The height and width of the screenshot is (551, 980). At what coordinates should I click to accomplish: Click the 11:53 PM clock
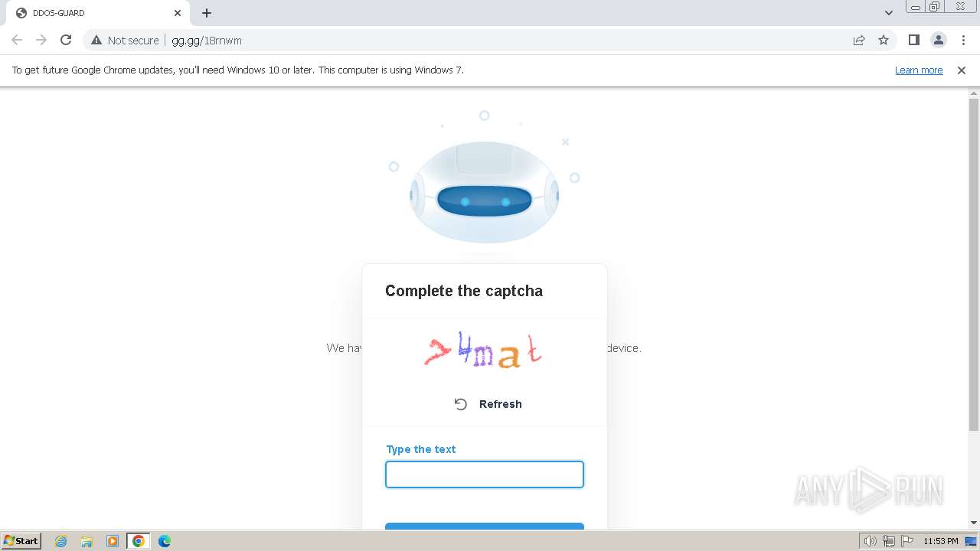[x=940, y=541]
